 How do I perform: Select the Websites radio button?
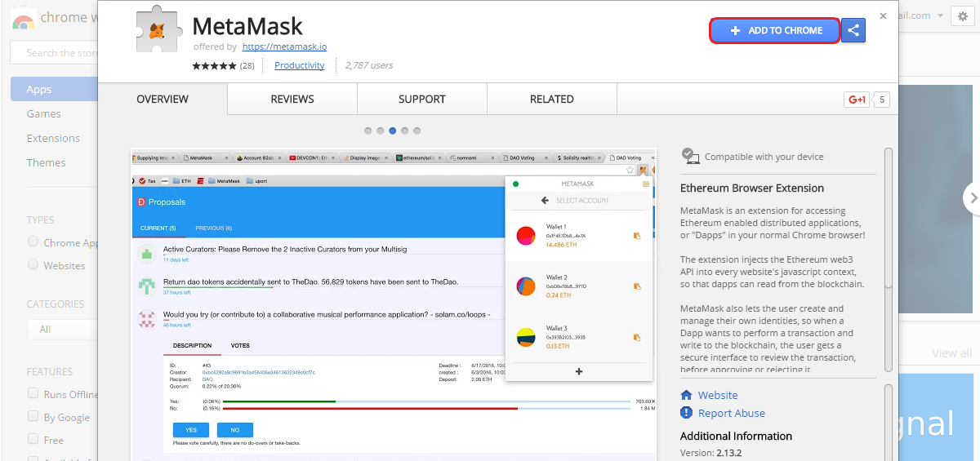(33, 264)
